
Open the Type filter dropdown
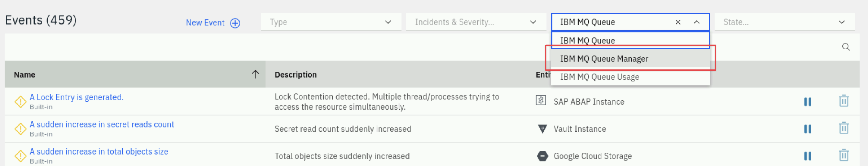331,22
